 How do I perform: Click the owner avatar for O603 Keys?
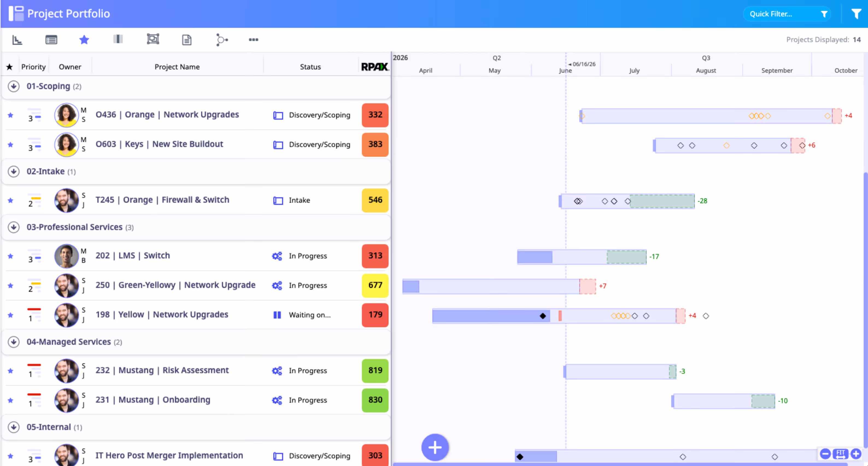click(66, 145)
